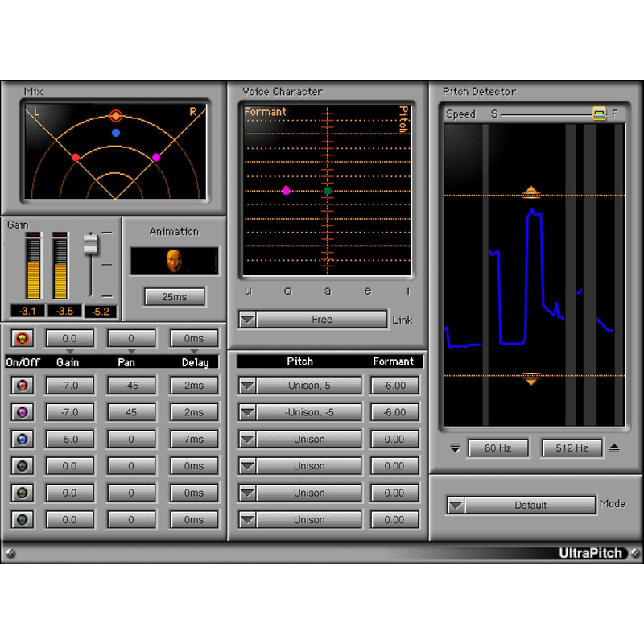Click the 25ms animation speed button
Viewport: 644px width, 644px height.
click(x=174, y=296)
